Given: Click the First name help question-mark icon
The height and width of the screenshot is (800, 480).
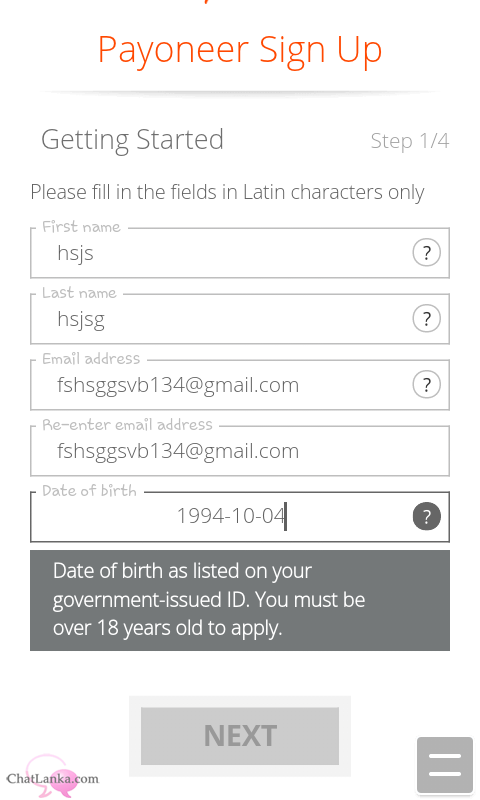Looking at the screenshot, I should [426, 253].
